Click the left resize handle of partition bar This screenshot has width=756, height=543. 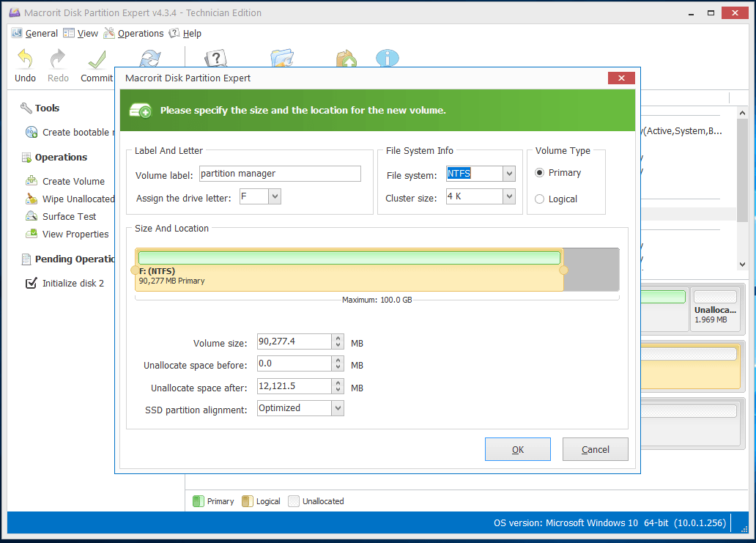(135, 270)
